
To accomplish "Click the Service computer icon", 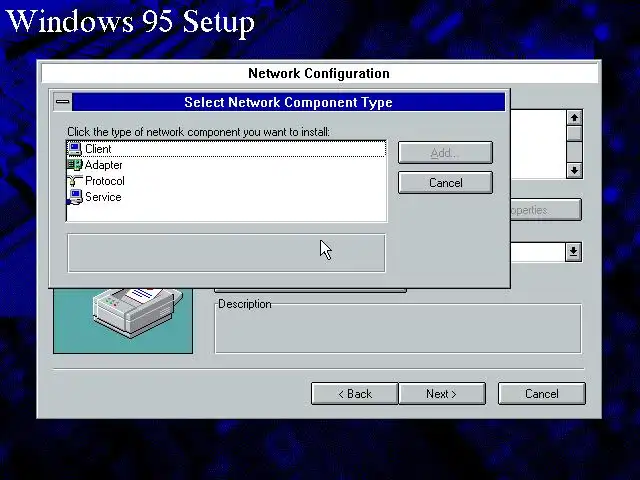I will (x=75, y=197).
